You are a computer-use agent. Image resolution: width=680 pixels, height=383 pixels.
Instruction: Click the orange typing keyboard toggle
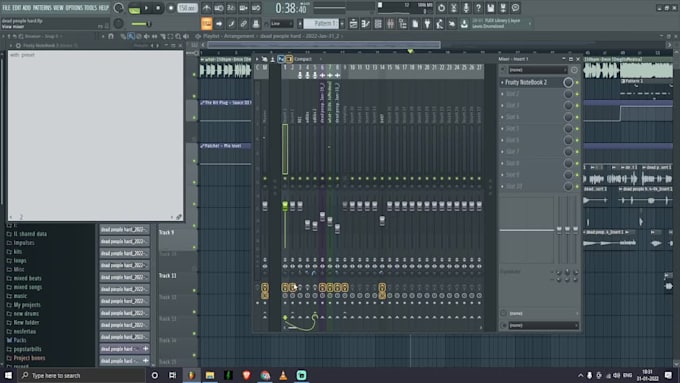coord(206,24)
